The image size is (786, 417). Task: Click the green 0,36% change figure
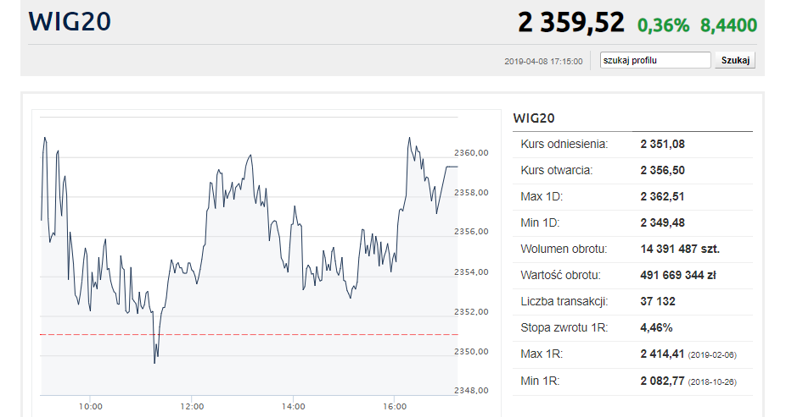pyautogui.click(x=663, y=25)
